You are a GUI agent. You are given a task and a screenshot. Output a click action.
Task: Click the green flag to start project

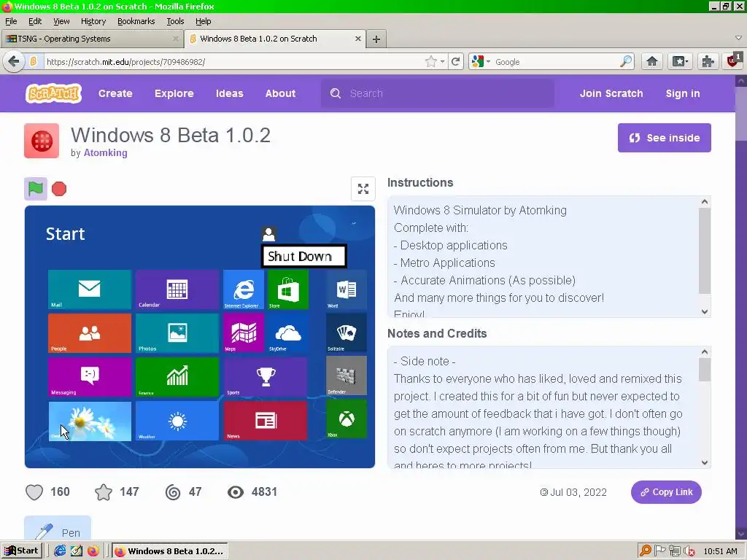[36, 189]
